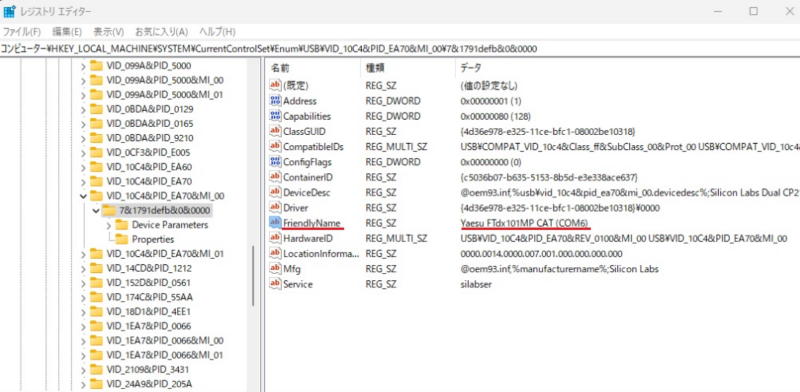This screenshot has width=800, height=392.
Task: Select the (既定) string value icon
Action: [276, 85]
